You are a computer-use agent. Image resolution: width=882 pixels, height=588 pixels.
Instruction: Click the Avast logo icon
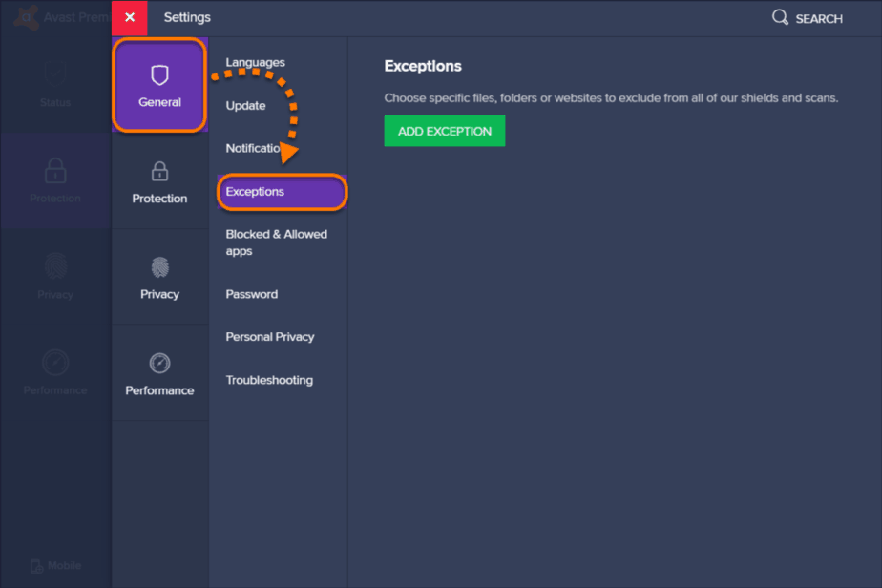coord(28,17)
